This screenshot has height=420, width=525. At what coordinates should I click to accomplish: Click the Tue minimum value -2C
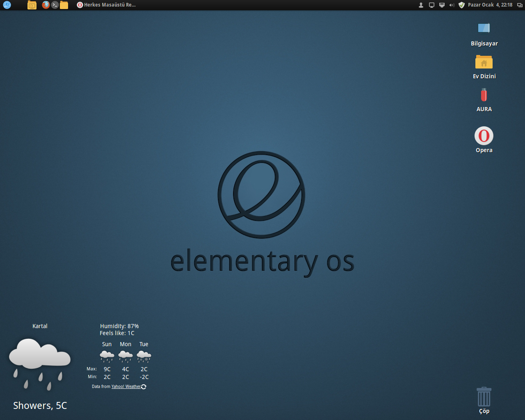144,377
